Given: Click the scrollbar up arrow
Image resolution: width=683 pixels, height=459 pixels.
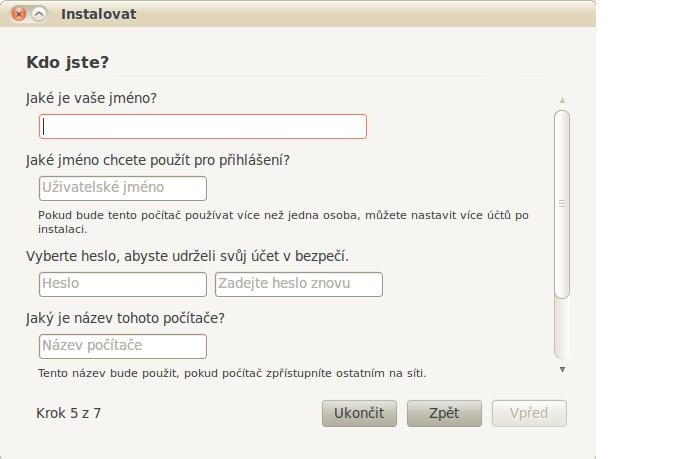Looking at the screenshot, I should tap(562, 100).
